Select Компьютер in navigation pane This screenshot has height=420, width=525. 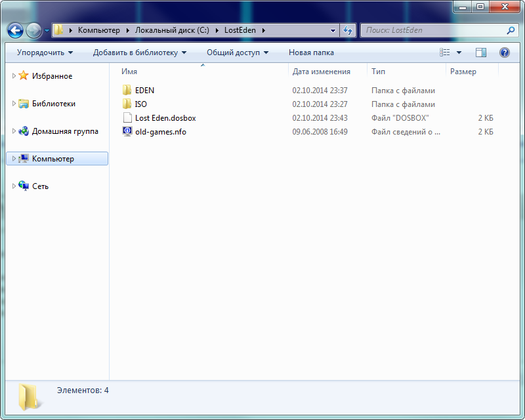(53, 158)
